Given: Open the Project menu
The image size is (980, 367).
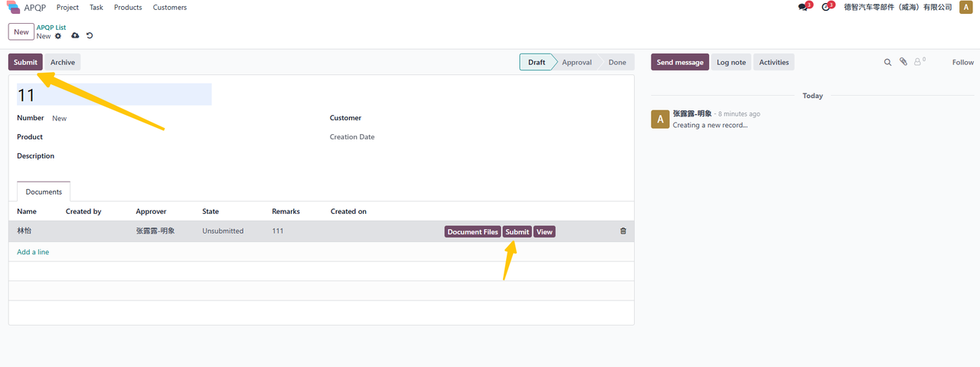Looking at the screenshot, I should (x=67, y=8).
